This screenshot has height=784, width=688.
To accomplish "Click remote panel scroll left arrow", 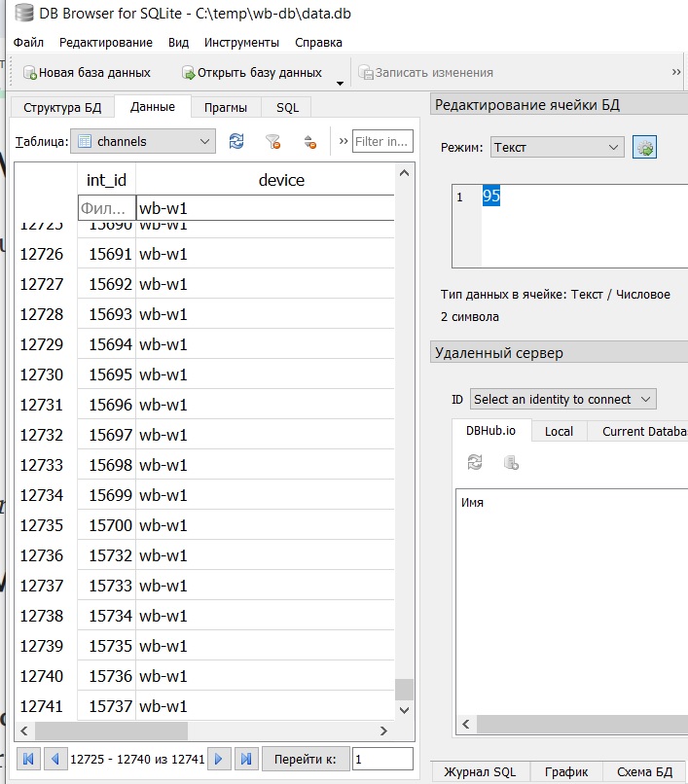I will click(466, 724).
